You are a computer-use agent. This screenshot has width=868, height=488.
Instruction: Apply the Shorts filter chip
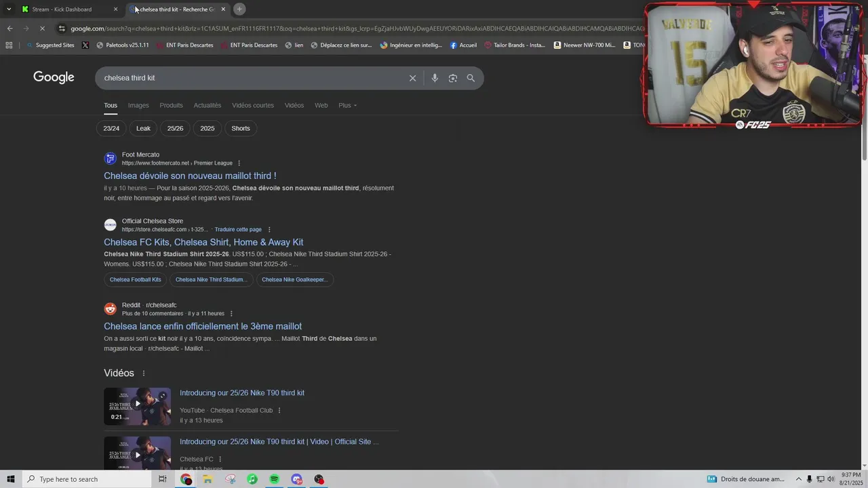pos(241,128)
